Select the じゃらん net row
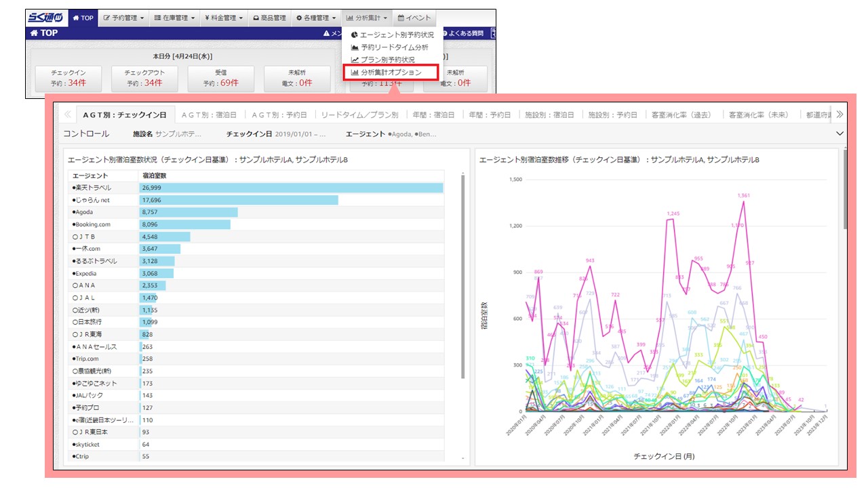 coord(256,200)
